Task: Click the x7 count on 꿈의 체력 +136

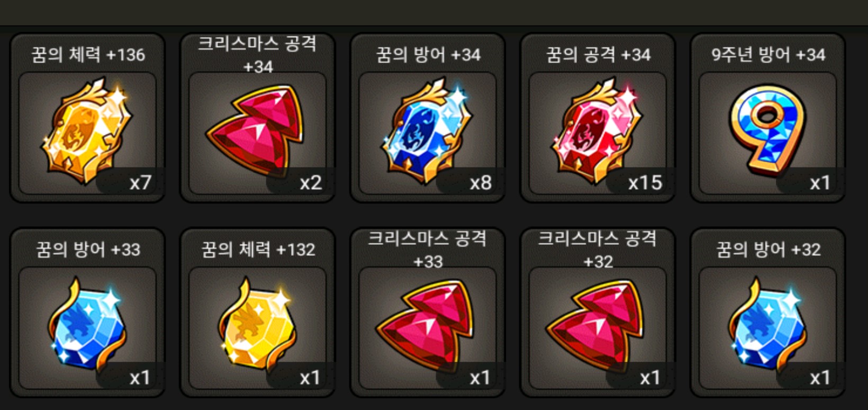Action: click(141, 183)
